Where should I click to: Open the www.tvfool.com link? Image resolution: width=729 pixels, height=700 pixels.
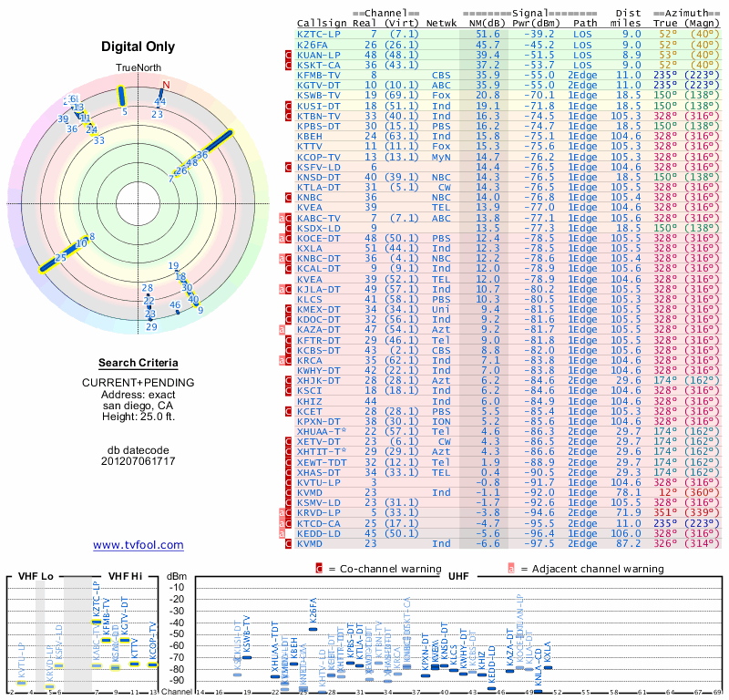(139, 545)
